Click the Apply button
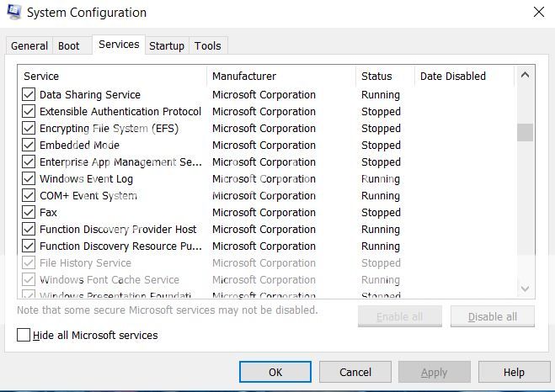 [435, 372]
